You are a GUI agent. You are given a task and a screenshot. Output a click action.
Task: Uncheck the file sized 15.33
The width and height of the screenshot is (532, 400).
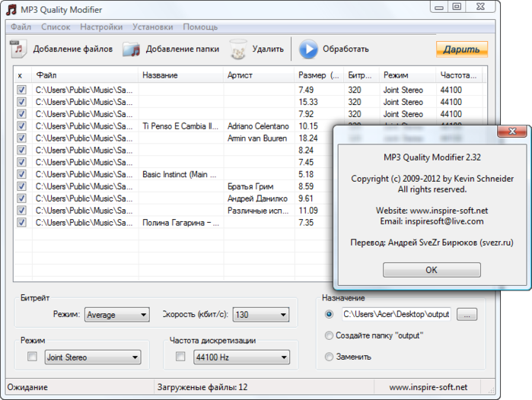coord(21,102)
